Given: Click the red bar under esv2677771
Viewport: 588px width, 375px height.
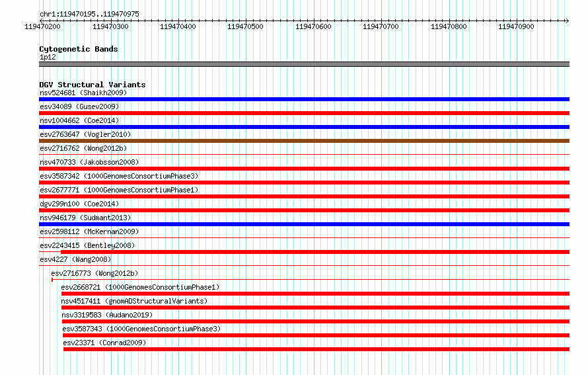Looking at the screenshot, I should coord(304,196).
